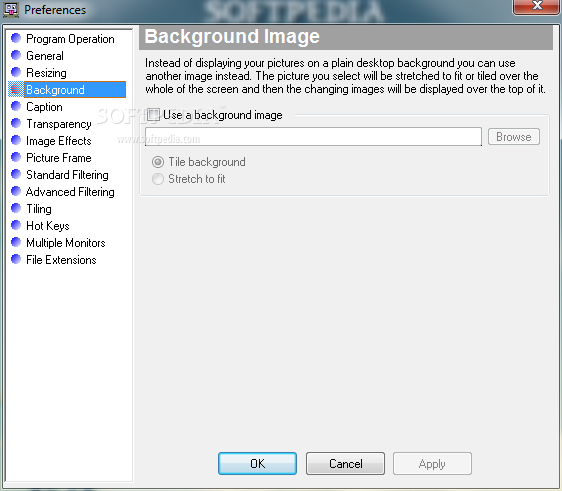Select the Resizing category
This screenshot has height=491, width=562.
point(46,73)
